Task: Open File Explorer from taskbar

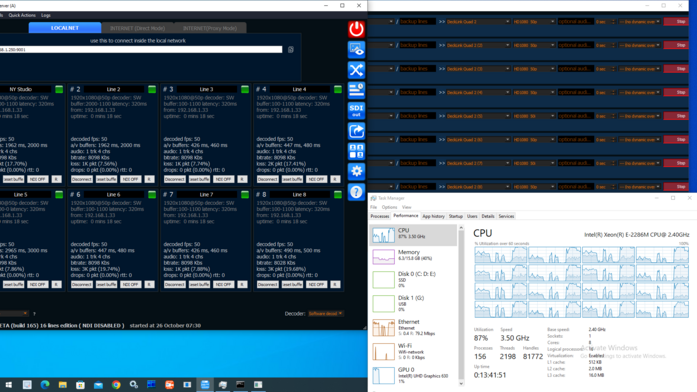Action: pos(63,384)
